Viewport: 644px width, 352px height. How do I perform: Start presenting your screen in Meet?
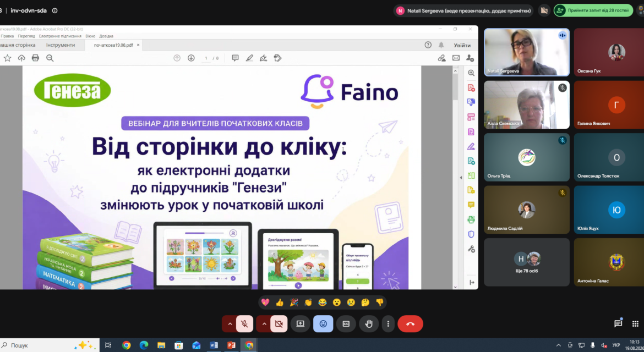[300, 324]
